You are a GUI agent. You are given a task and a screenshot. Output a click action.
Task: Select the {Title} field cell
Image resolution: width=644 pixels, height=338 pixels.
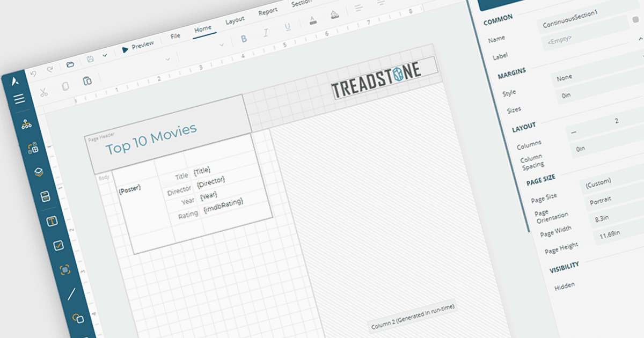pyautogui.click(x=202, y=171)
